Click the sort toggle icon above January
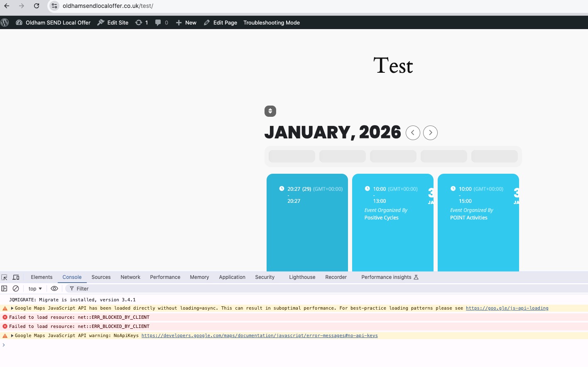 pos(270,111)
